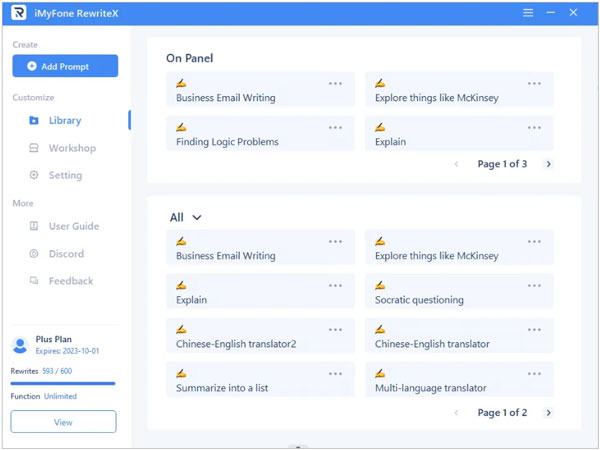Screen dimensions: 600x450
Task: Click the user avatar icon
Action: click(x=20, y=345)
